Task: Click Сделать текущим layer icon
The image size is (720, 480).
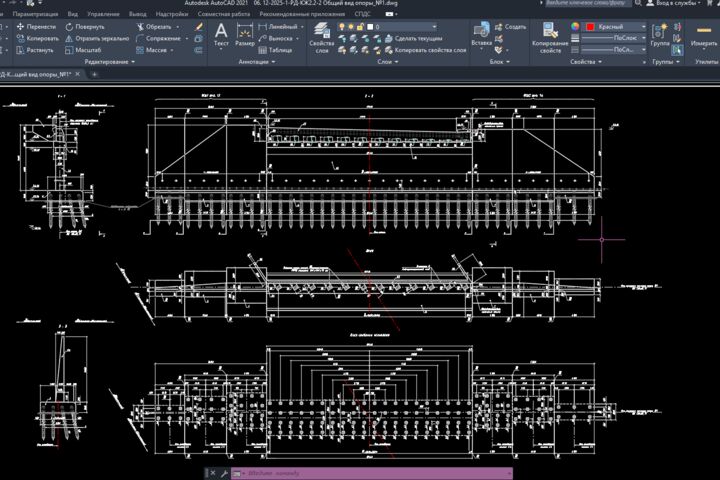Action: [413, 39]
